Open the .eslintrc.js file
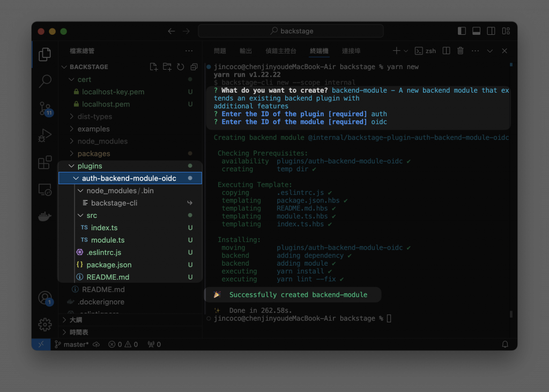This screenshot has width=549, height=392. [130, 252]
